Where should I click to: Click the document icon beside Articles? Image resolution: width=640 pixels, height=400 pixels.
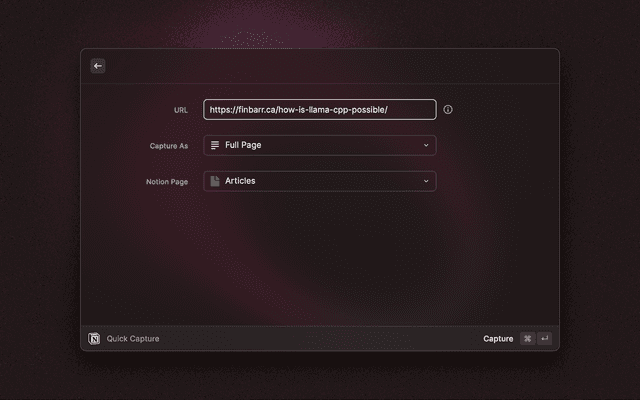coord(215,181)
